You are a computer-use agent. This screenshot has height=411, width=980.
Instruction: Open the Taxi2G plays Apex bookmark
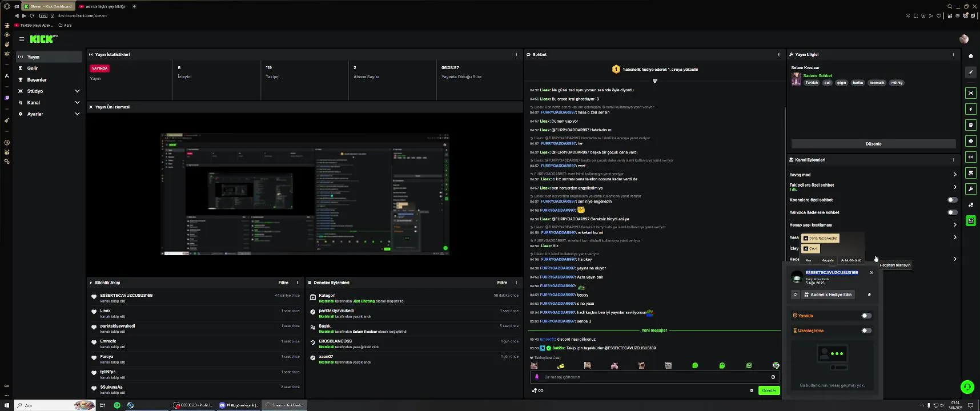34,25
